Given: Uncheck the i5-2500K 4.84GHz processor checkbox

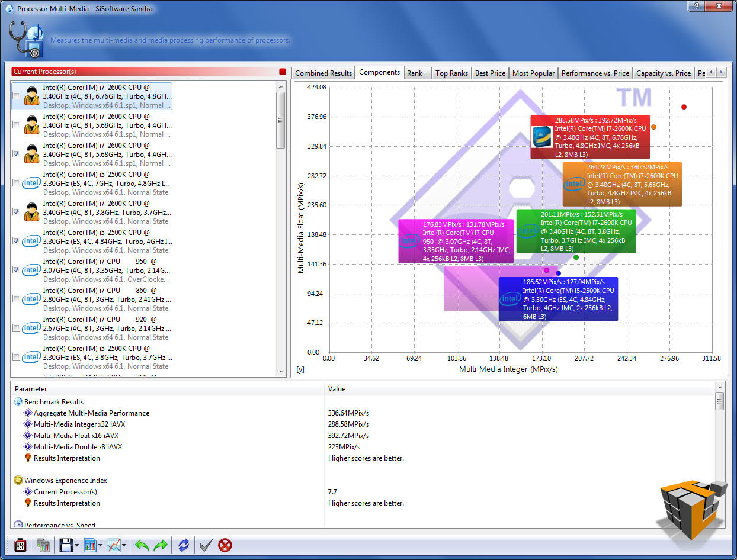Looking at the screenshot, I should 16,241.
